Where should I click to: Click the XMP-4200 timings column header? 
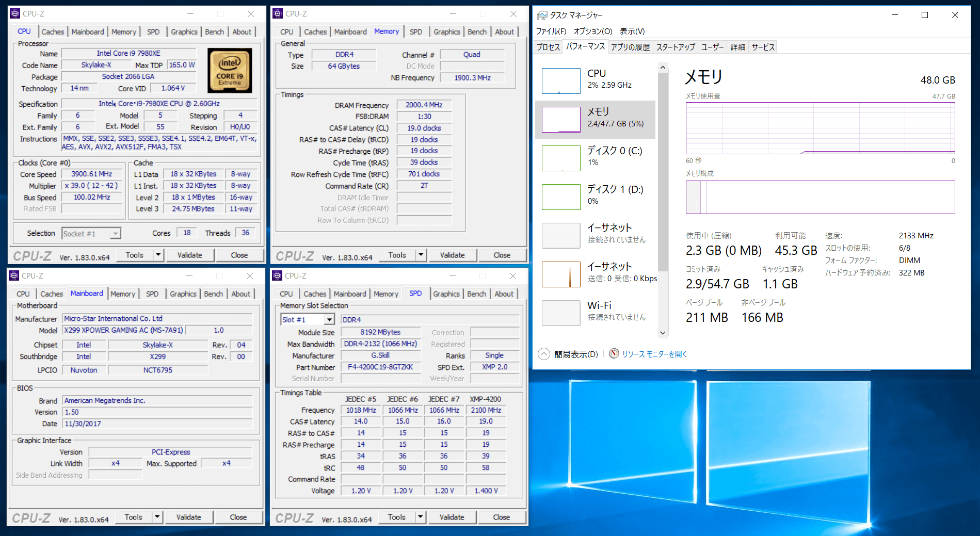(485, 399)
